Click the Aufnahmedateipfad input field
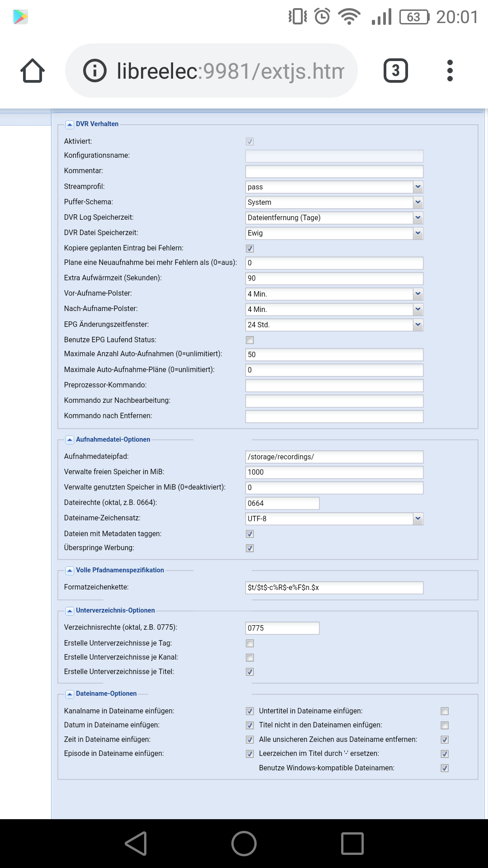 pyautogui.click(x=334, y=457)
